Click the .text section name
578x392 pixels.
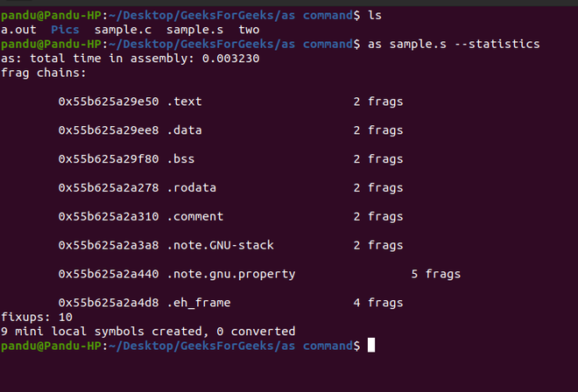pyautogui.click(x=184, y=101)
